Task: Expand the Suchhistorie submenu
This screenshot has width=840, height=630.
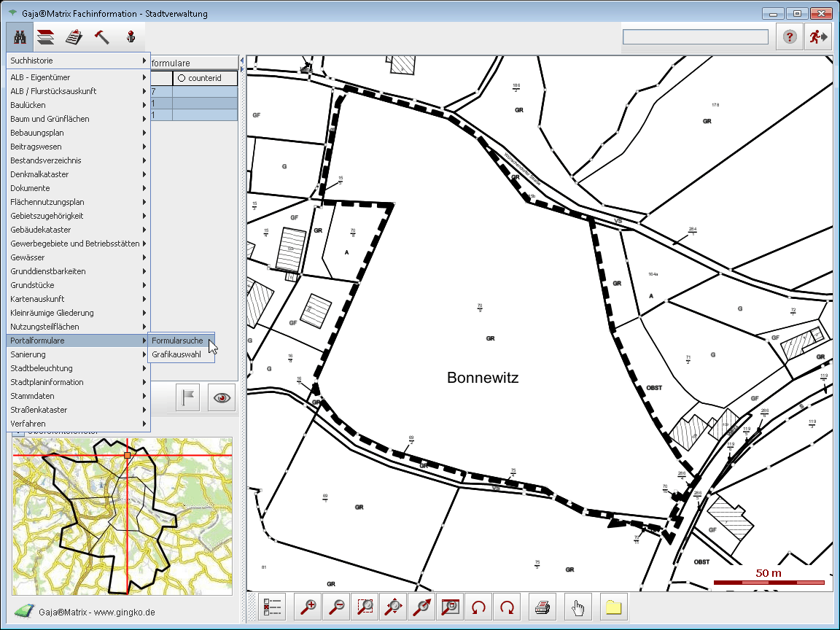Action: [77, 61]
